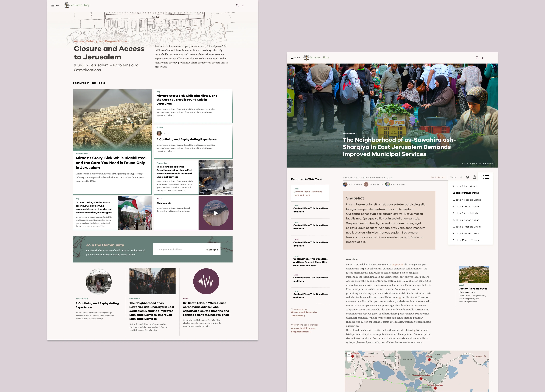Click the Access, Mobility, and Fragmentation breadcrumb
The image size is (545, 392).
[x=100, y=41]
